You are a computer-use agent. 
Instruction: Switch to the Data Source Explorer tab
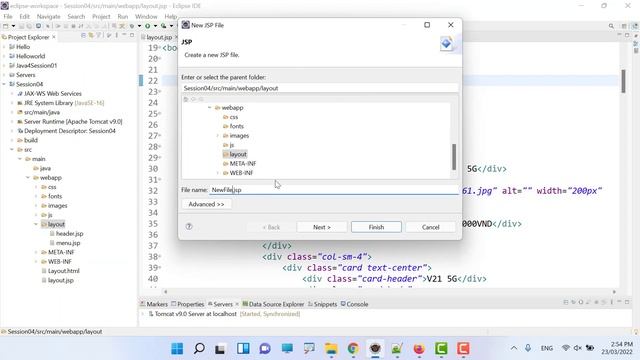(x=273, y=304)
